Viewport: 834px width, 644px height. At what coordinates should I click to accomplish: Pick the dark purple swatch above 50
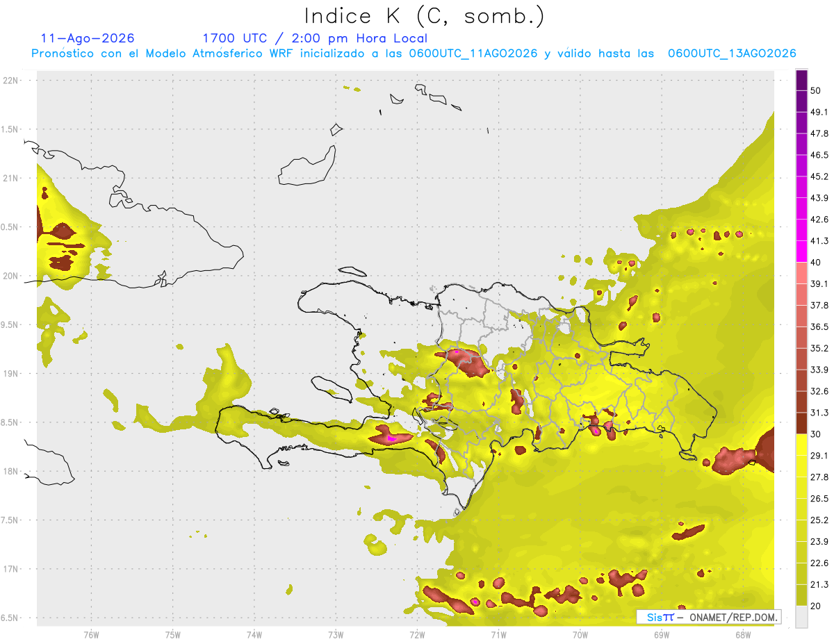(x=802, y=80)
